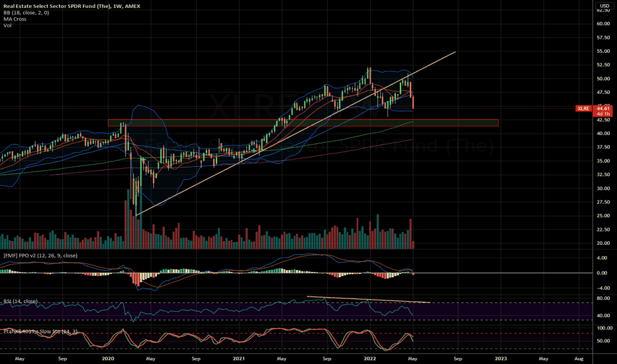Click the 32.50 price axis label

point(603,174)
